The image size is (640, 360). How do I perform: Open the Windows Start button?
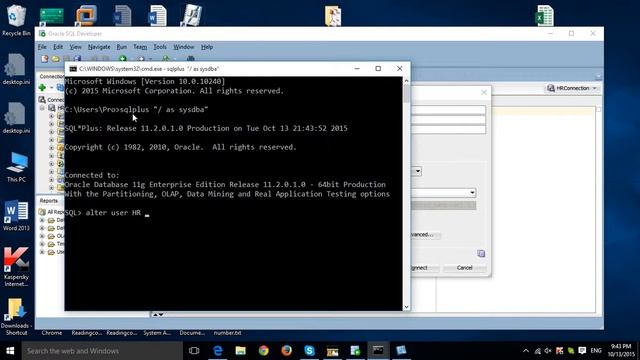click(11, 351)
